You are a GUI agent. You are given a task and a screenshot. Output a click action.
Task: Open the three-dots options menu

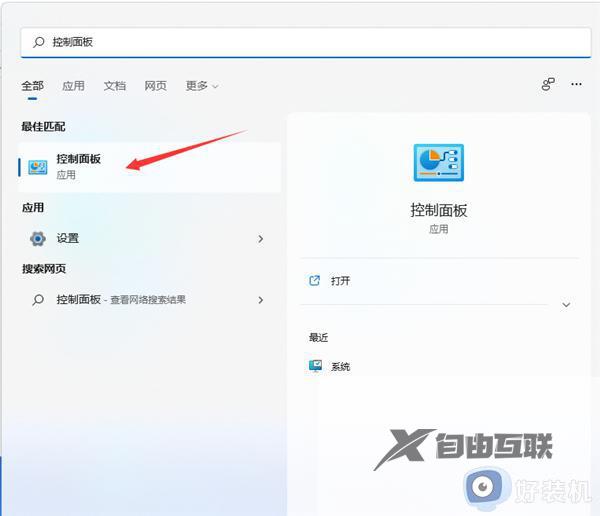point(576,84)
